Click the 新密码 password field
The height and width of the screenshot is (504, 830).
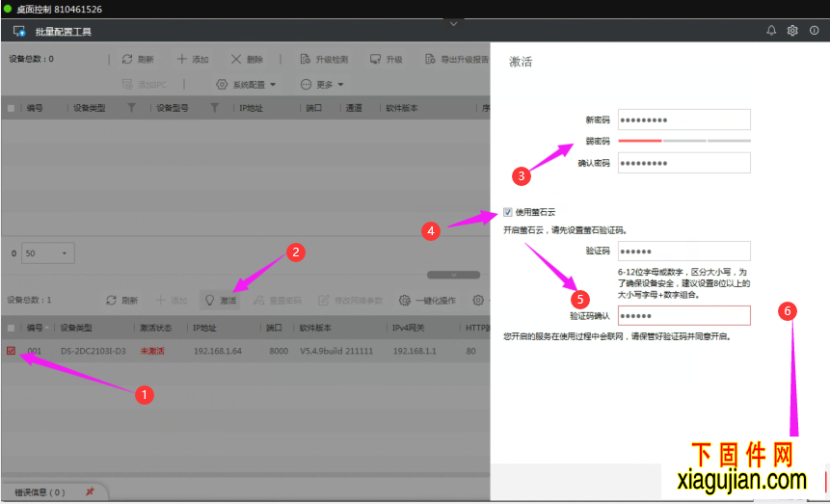683,119
